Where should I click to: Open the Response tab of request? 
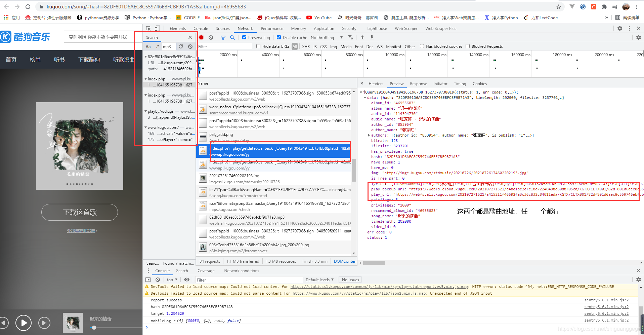pos(418,83)
